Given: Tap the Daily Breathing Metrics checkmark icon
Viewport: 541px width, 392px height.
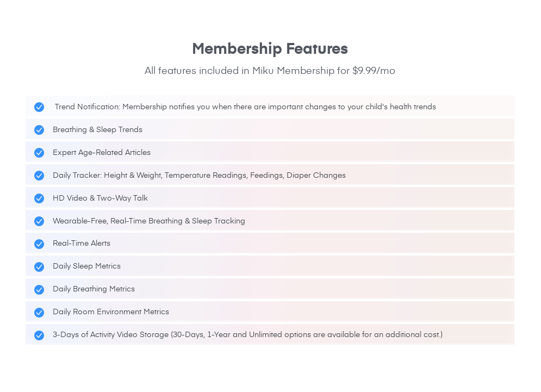Looking at the screenshot, I should tap(39, 289).
